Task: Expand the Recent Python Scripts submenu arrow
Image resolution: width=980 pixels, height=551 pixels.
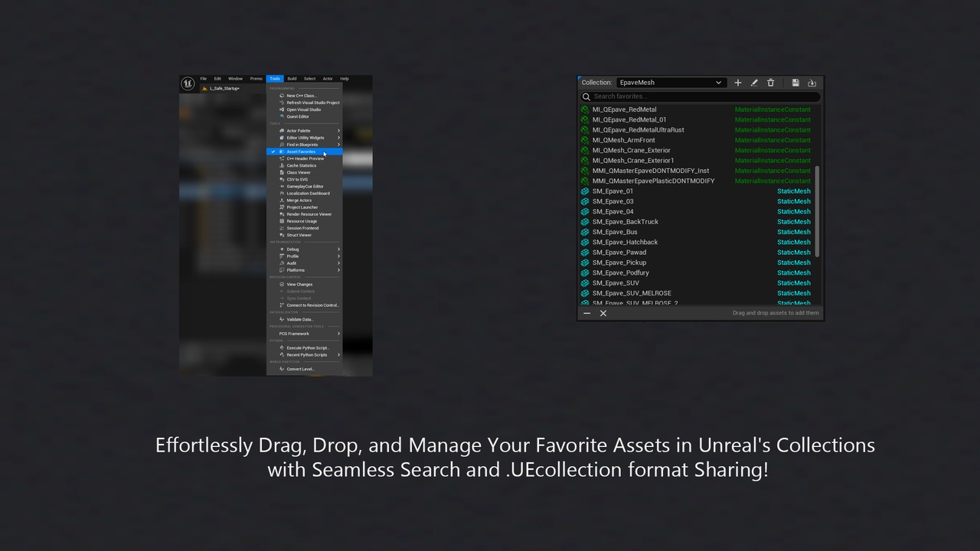Action: coord(338,354)
